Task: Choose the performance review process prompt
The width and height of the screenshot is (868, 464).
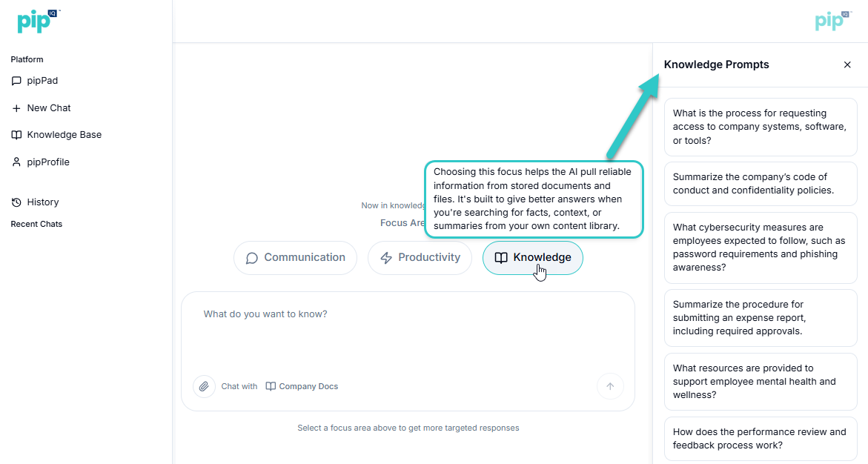Action: tap(761, 439)
